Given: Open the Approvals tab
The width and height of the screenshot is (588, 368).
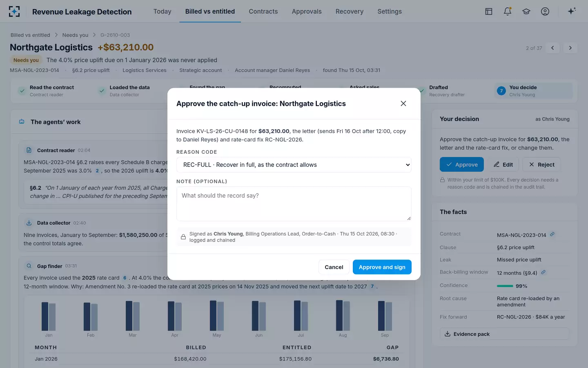Looking at the screenshot, I should tap(307, 11).
